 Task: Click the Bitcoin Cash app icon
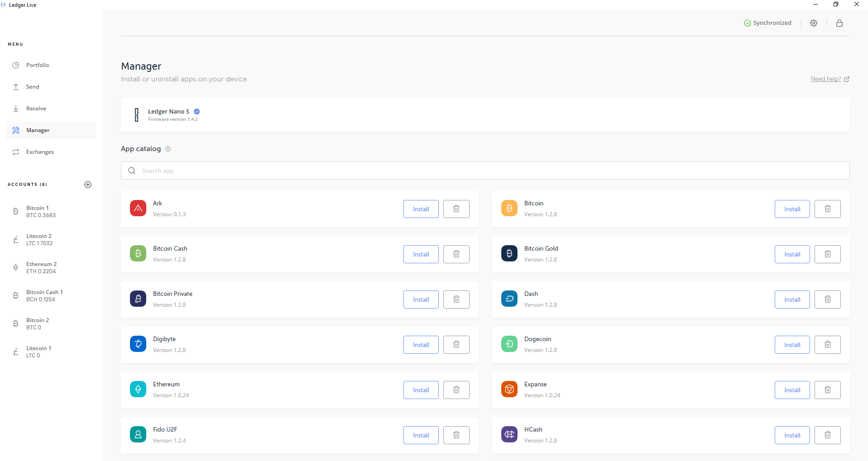pyautogui.click(x=138, y=253)
